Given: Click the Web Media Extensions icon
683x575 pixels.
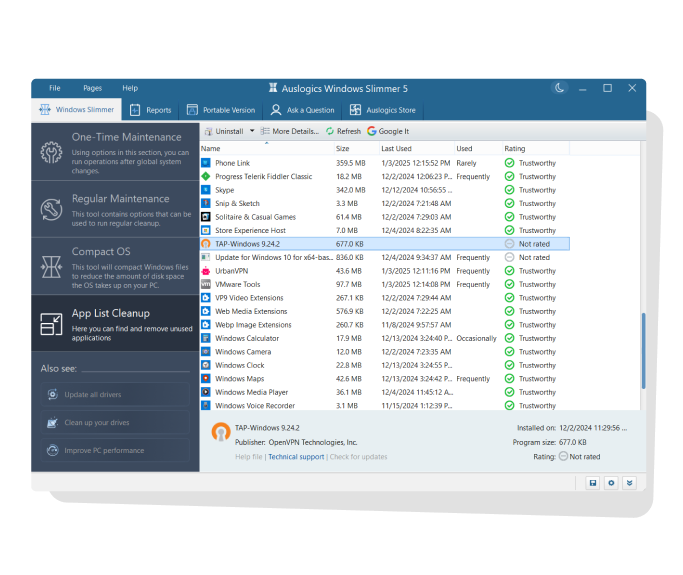Looking at the screenshot, I should click(x=206, y=311).
